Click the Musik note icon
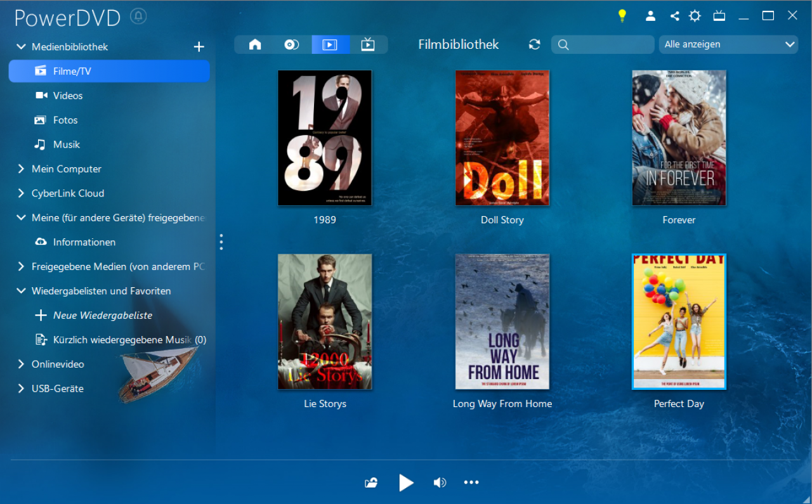The width and height of the screenshot is (812, 504). tap(40, 145)
